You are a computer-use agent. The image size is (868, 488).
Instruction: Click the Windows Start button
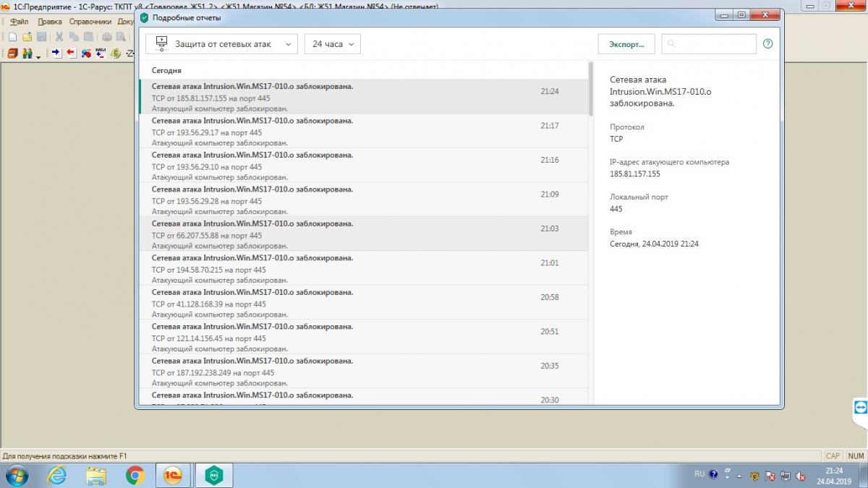(x=17, y=475)
